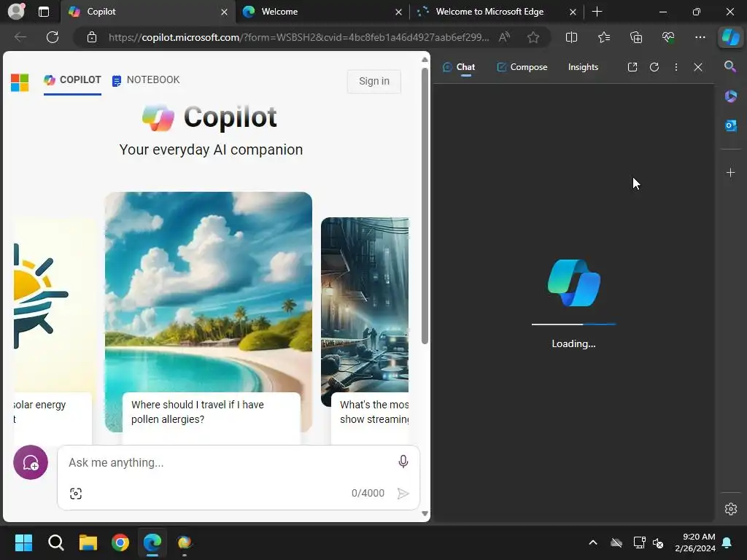Click the address bar URL
747x560 pixels.
[x=298, y=37]
